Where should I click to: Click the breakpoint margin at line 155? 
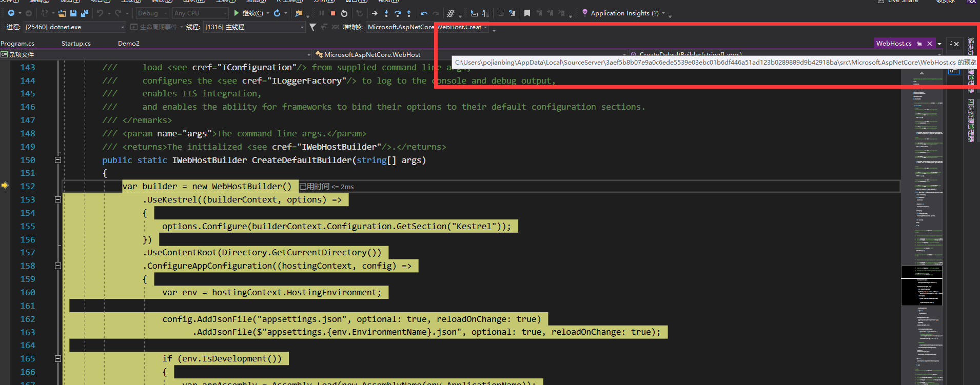click(5, 226)
